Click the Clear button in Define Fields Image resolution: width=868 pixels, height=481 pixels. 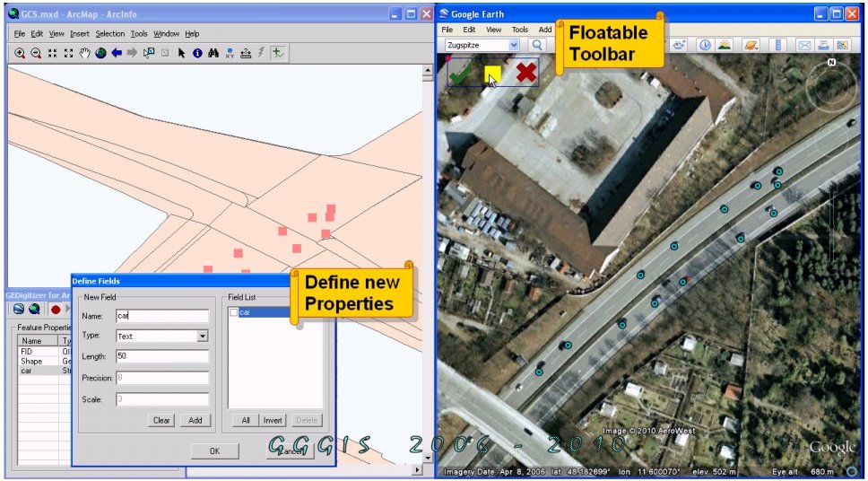pos(161,420)
